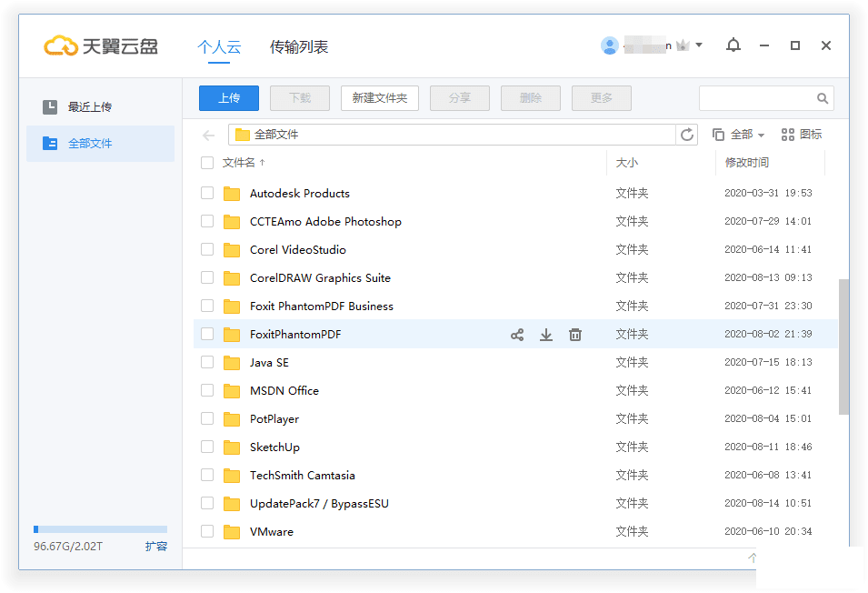Open 最近上传 in the sidebar
868x593 pixels.
coord(100,106)
